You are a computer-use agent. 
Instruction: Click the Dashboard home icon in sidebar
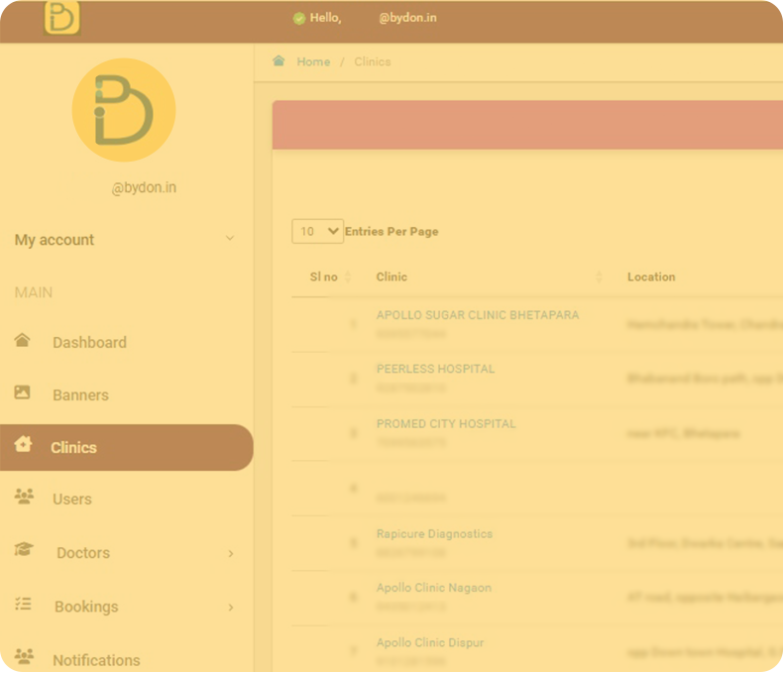tap(23, 341)
